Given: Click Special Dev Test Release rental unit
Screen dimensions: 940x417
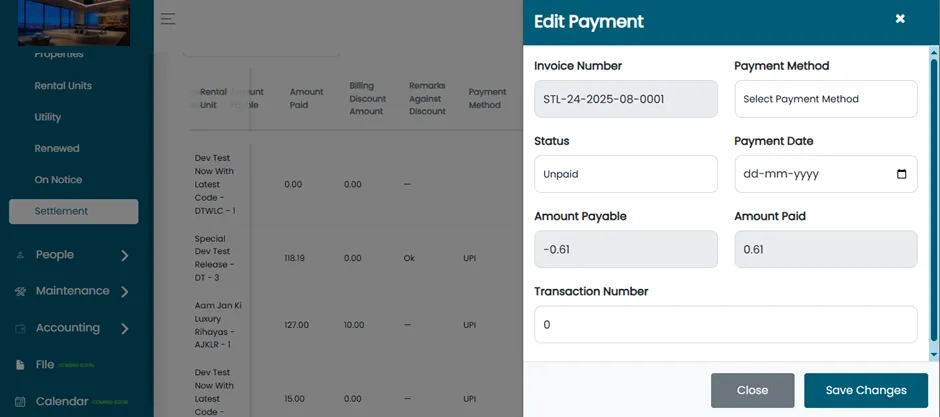Looking at the screenshot, I should click(x=213, y=258).
